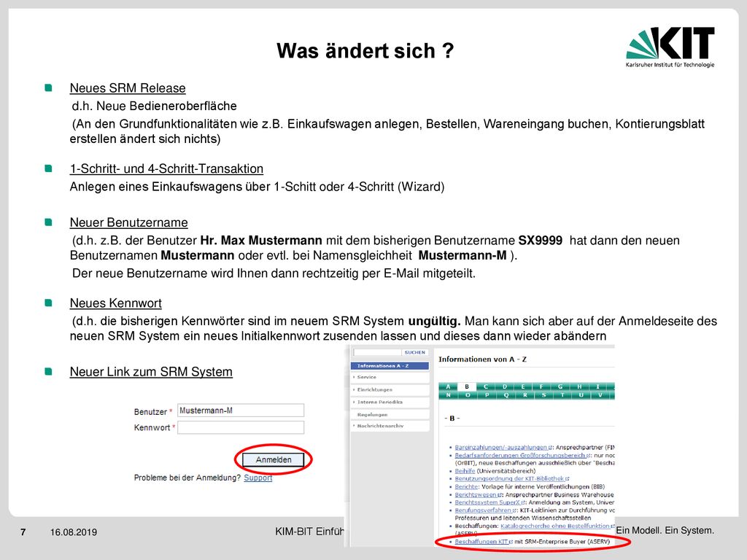Select letter R in the index
The image size is (747, 560).
click(x=525, y=395)
